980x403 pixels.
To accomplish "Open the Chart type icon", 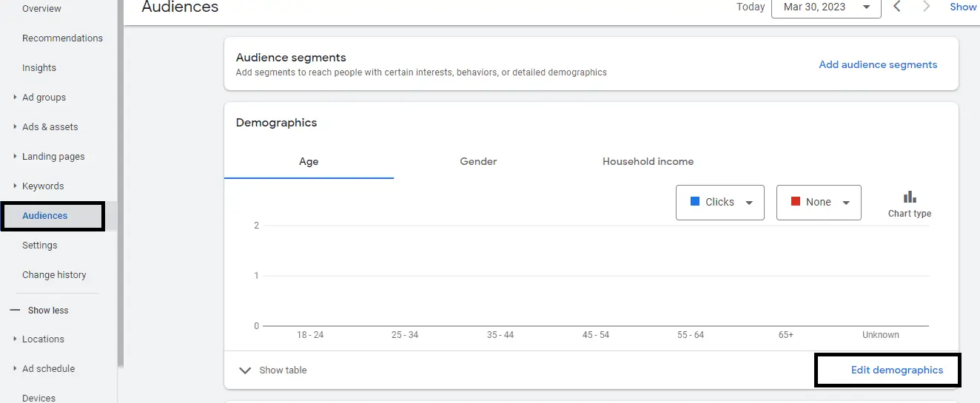I will click(x=909, y=197).
